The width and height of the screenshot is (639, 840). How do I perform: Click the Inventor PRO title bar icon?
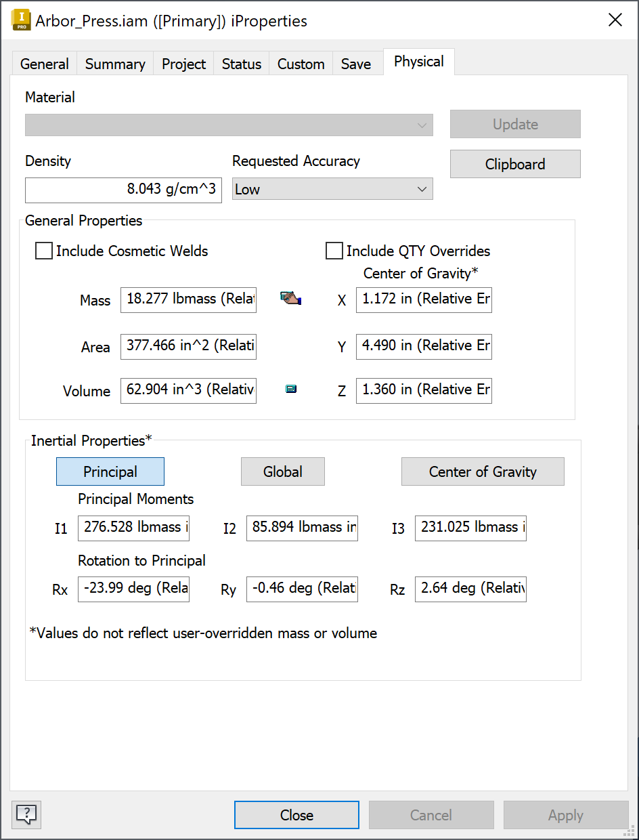(22, 20)
